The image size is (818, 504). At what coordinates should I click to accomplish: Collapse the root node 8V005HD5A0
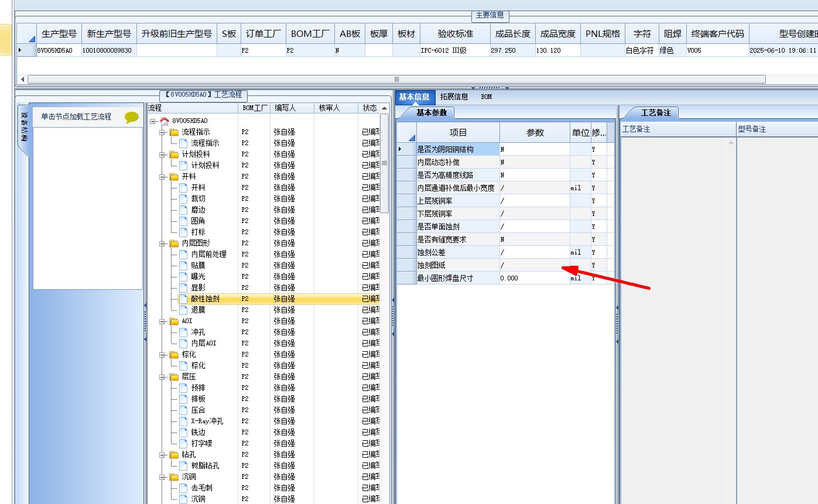click(x=152, y=121)
